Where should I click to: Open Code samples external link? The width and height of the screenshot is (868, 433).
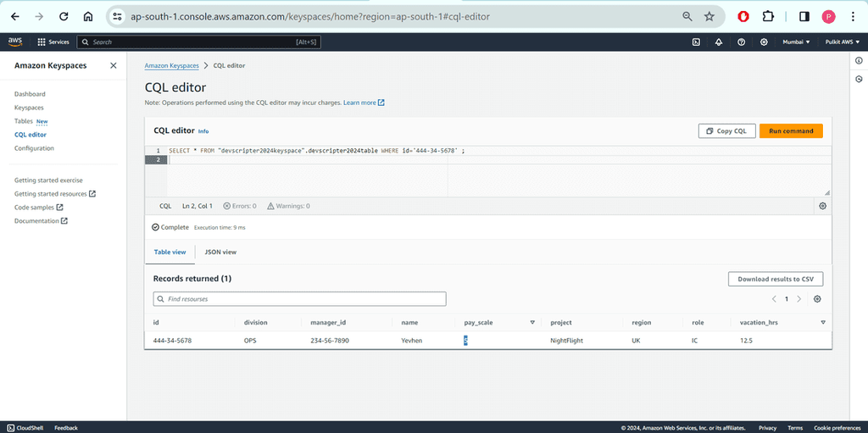point(39,207)
